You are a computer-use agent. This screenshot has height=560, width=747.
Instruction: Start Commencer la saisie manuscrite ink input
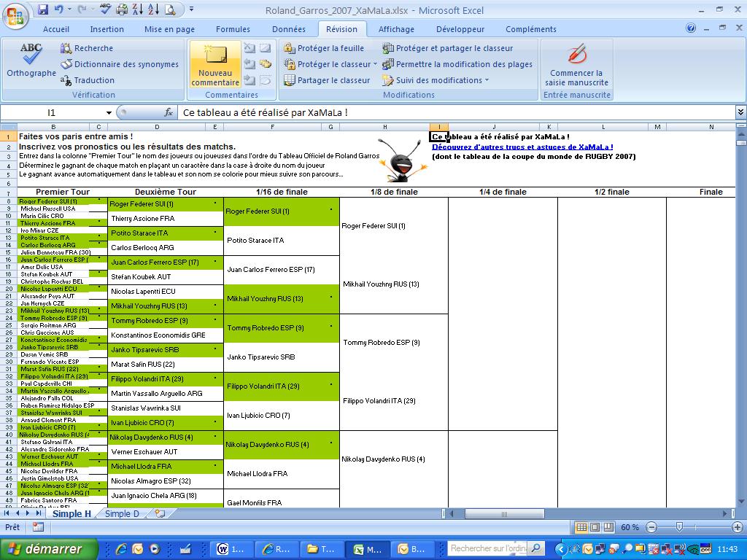pyautogui.click(x=576, y=65)
